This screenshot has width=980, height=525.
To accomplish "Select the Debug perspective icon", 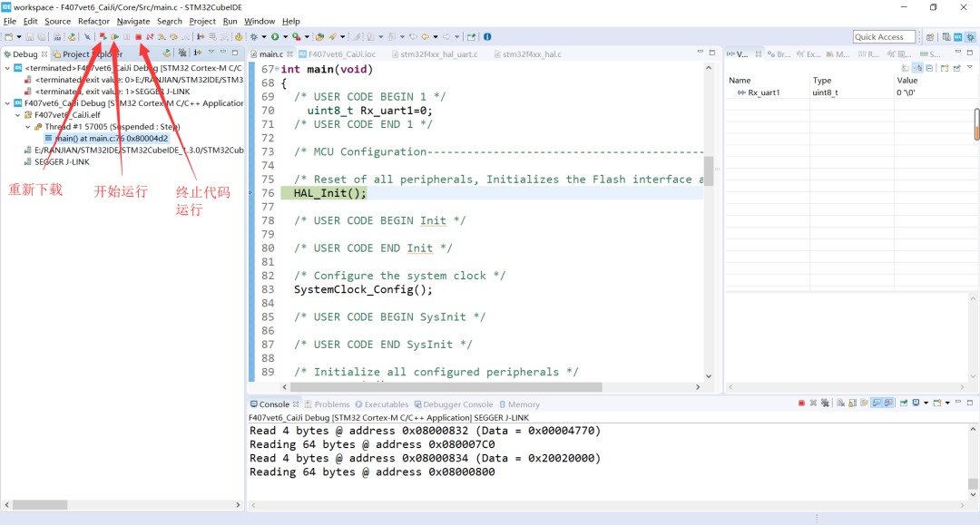I will click(971, 37).
